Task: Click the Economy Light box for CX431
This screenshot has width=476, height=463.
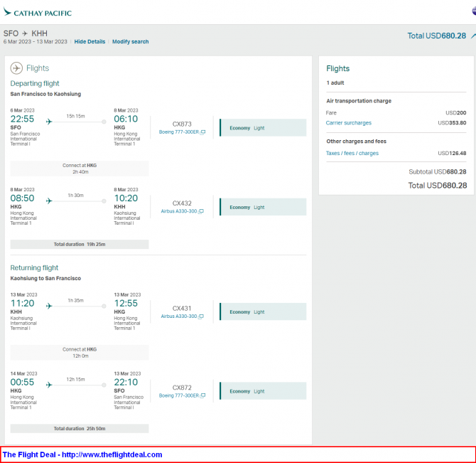Action: [x=263, y=312]
